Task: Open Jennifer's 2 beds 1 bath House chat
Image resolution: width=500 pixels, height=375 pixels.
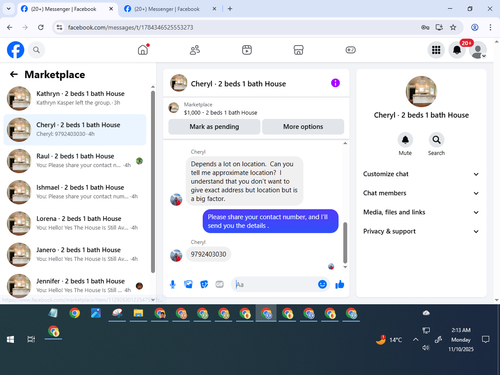Action: pyautogui.click(x=75, y=286)
